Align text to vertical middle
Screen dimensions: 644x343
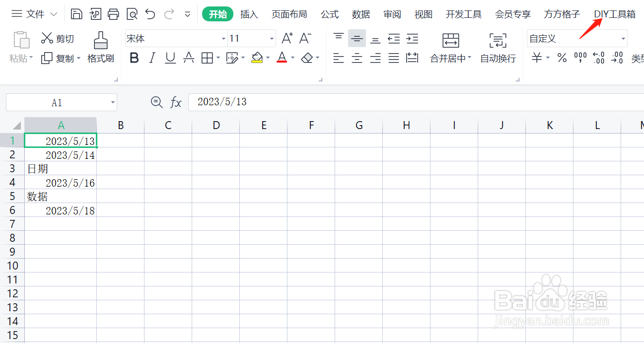tap(357, 38)
